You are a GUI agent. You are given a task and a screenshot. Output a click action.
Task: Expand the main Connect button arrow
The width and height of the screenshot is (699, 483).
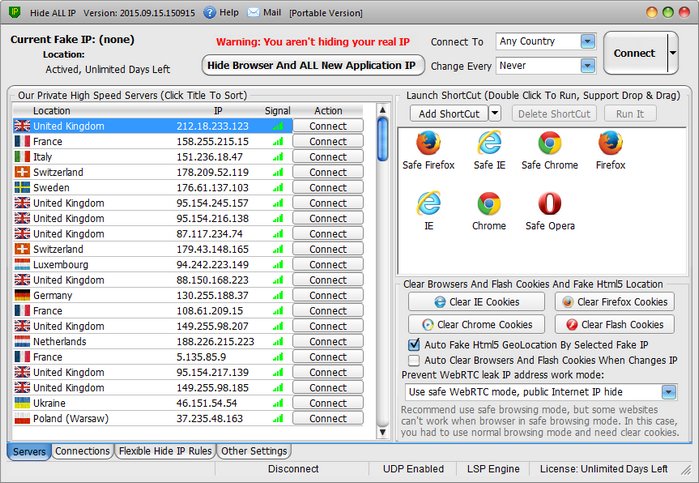point(672,53)
